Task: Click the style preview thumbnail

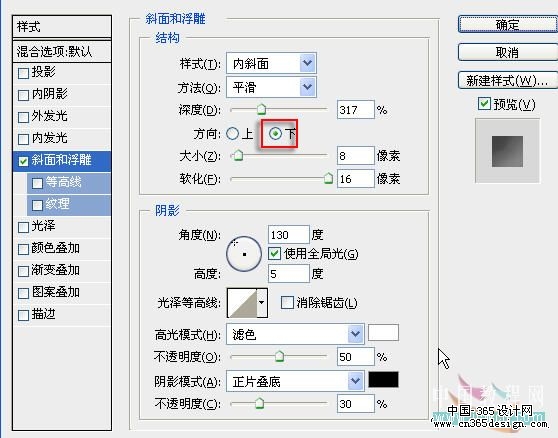Action: [x=507, y=151]
